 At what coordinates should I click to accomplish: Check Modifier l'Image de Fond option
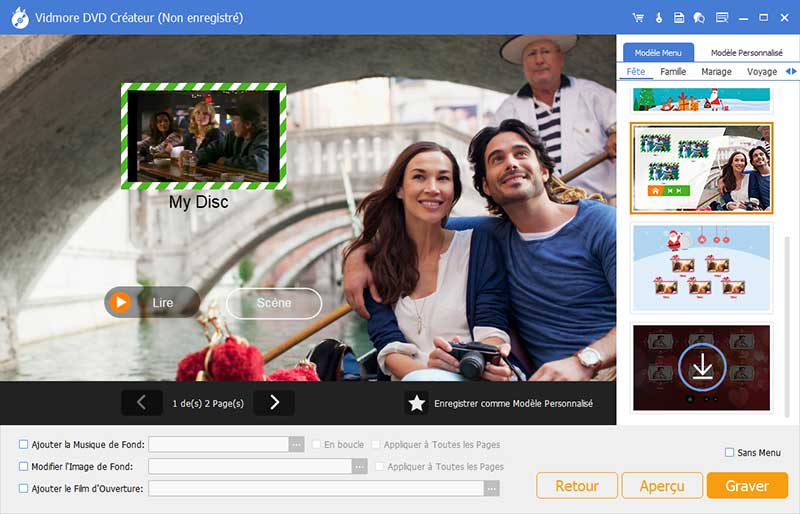24,466
